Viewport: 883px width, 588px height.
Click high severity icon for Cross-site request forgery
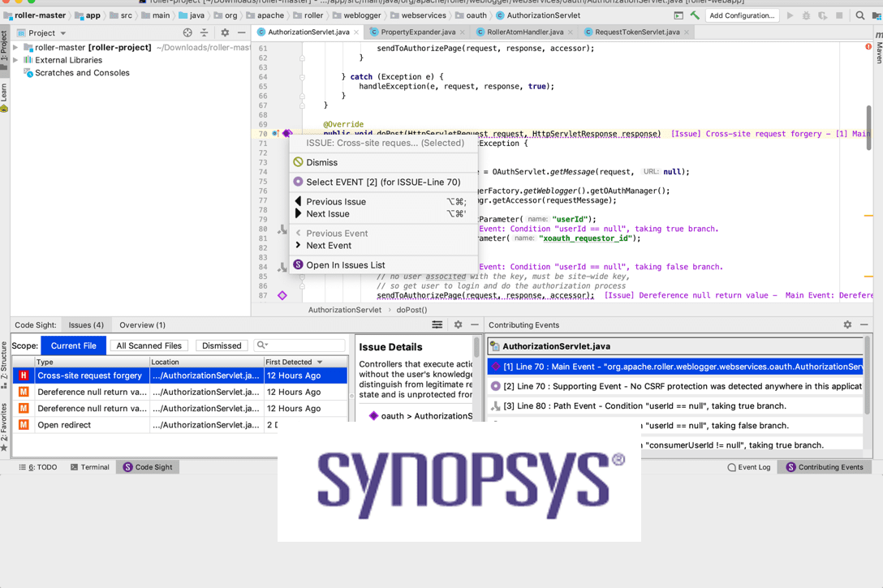24,376
